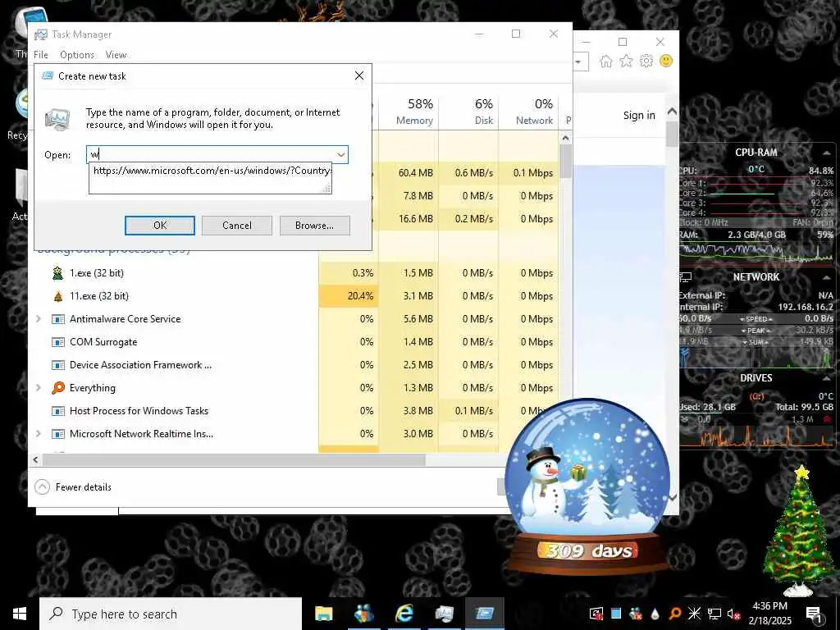Image resolution: width=840 pixels, height=630 pixels.
Task: Click OK in Create new task
Action: point(160,226)
